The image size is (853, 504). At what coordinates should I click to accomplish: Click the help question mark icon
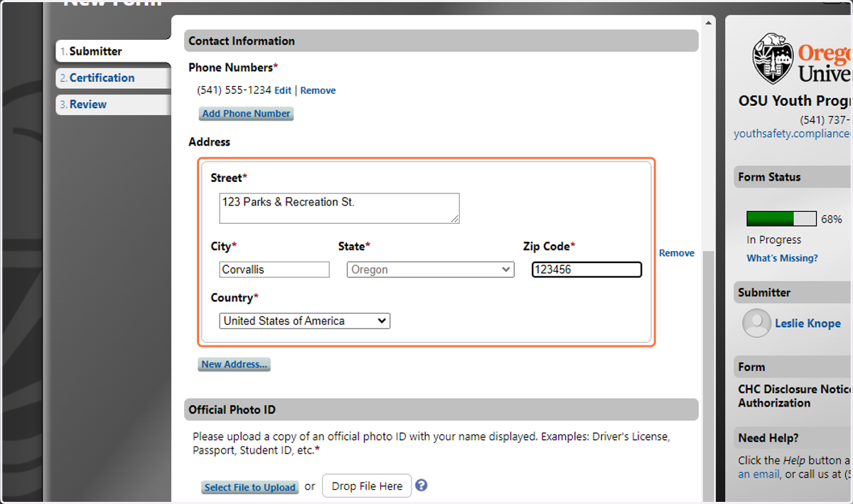(x=421, y=486)
